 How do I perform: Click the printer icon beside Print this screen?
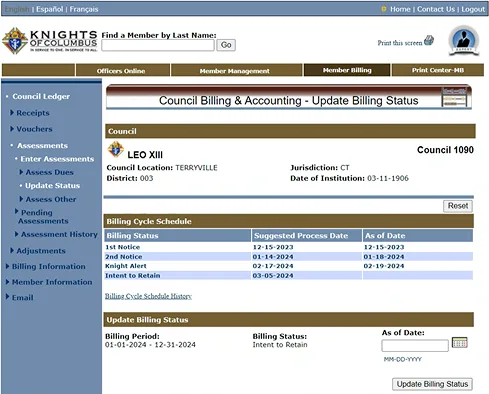click(x=429, y=41)
